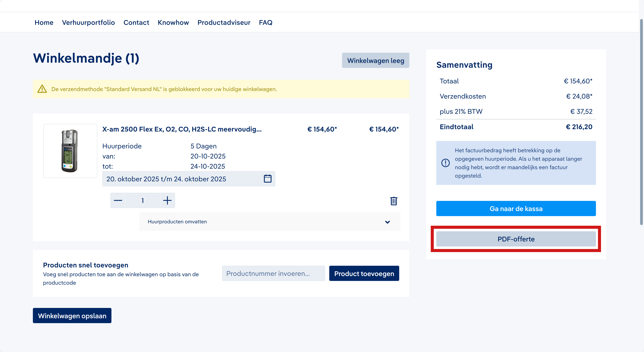
Task: Expand Huurproducten omvatten chevron
Action: (387, 222)
